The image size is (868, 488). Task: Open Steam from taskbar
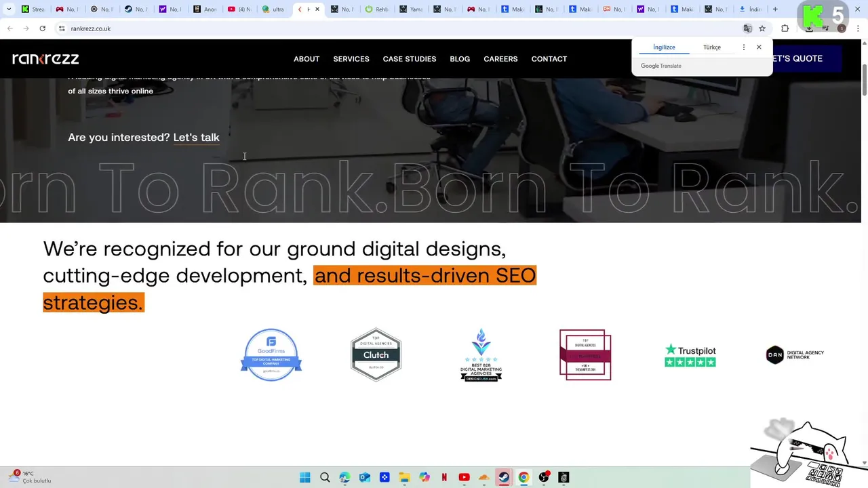coord(504,477)
